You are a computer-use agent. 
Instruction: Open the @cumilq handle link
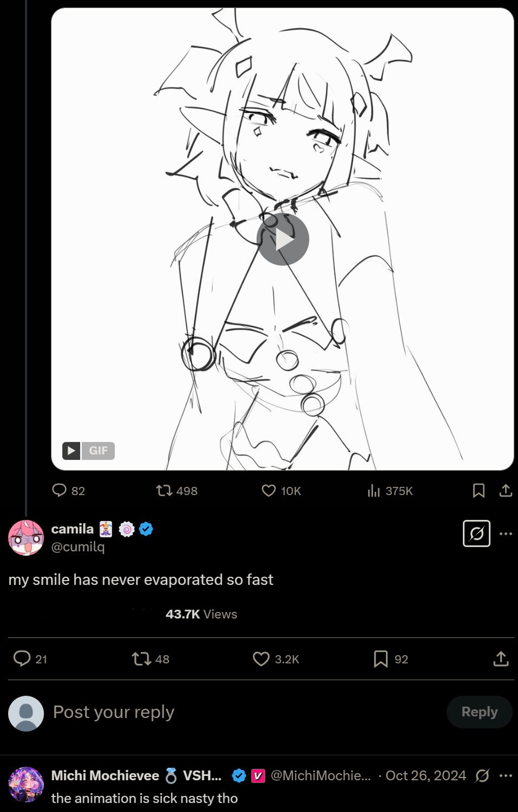78,547
